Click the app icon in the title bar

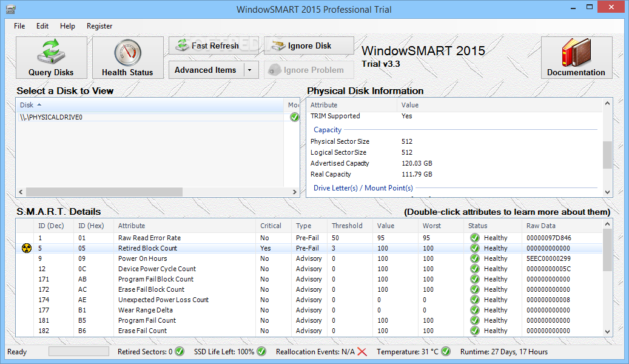tap(11, 9)
